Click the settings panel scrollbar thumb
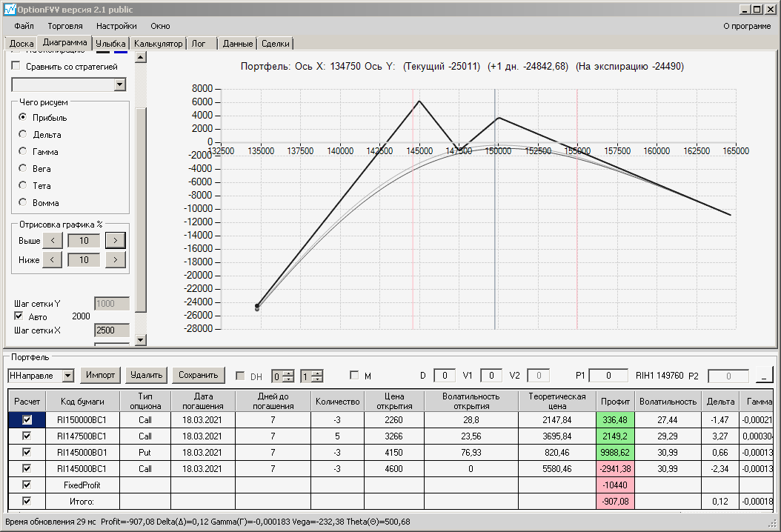Image resolution: width=781 pixels, height=532 pixels. pos(141,209)
